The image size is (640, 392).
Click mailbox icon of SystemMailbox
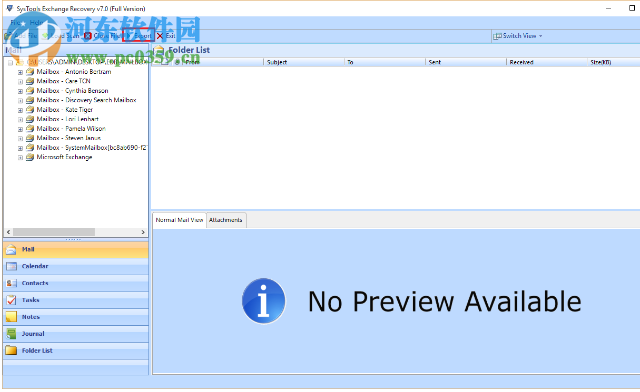coord(30,147)
